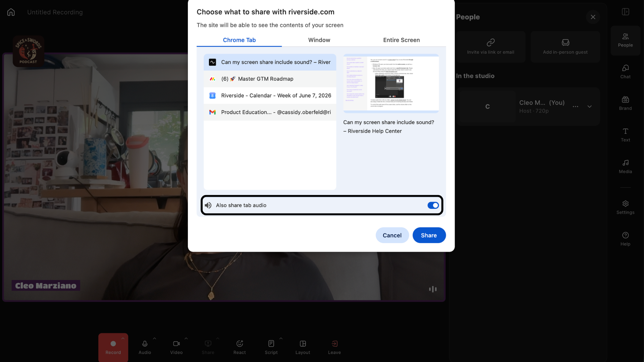Click the Cleo M. avatar tile
The image size is (644, 362).
tap(487, 107)
